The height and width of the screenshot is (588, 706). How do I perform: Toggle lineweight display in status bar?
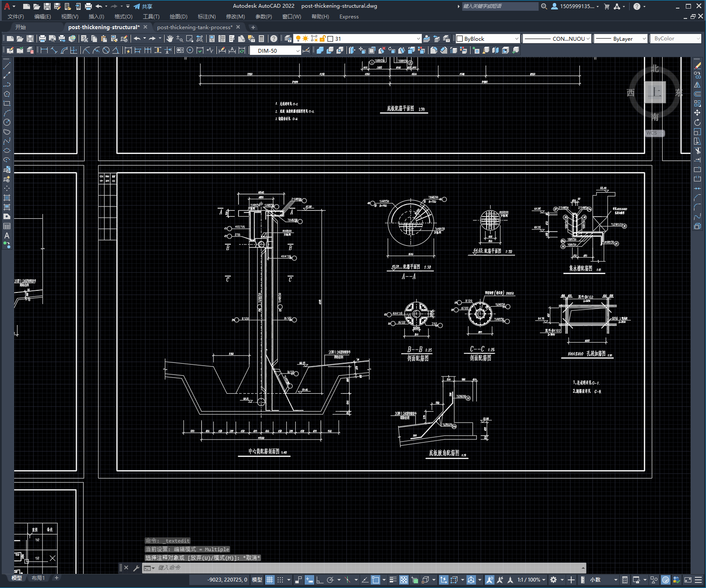click(x=393, y=580)
